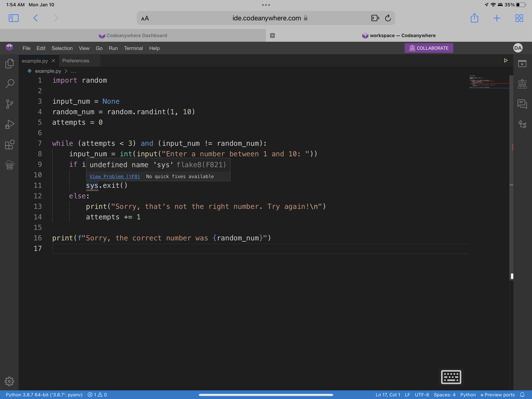
Task: Open the Explorer files panel
Action: (x=9, y=64)
